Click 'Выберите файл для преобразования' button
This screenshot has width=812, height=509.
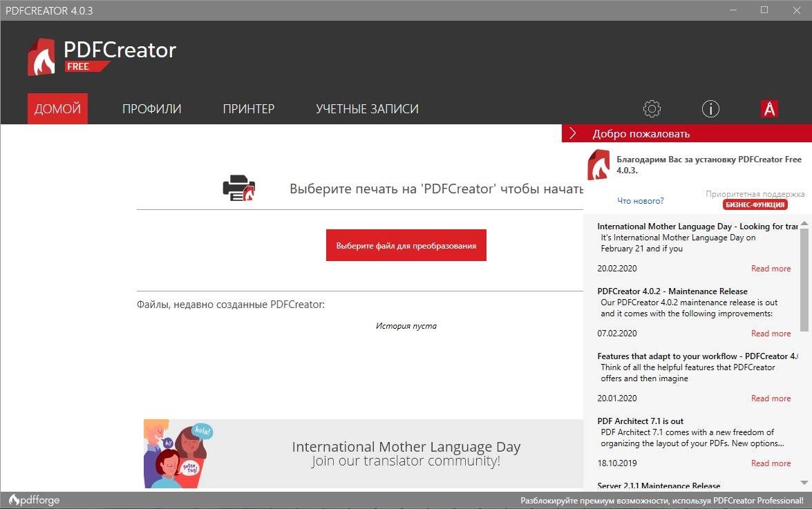pyautogui.click(x=406, y=245)
